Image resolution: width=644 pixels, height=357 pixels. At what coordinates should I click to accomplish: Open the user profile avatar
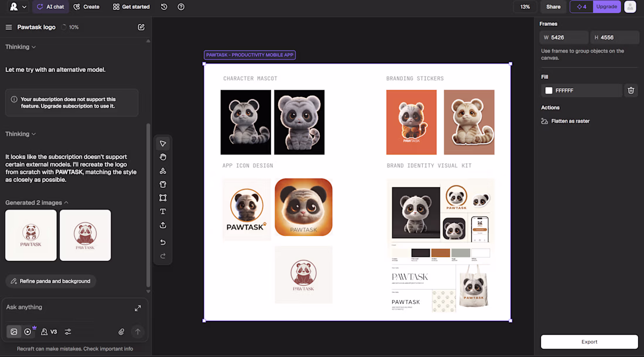coord(630,6)
